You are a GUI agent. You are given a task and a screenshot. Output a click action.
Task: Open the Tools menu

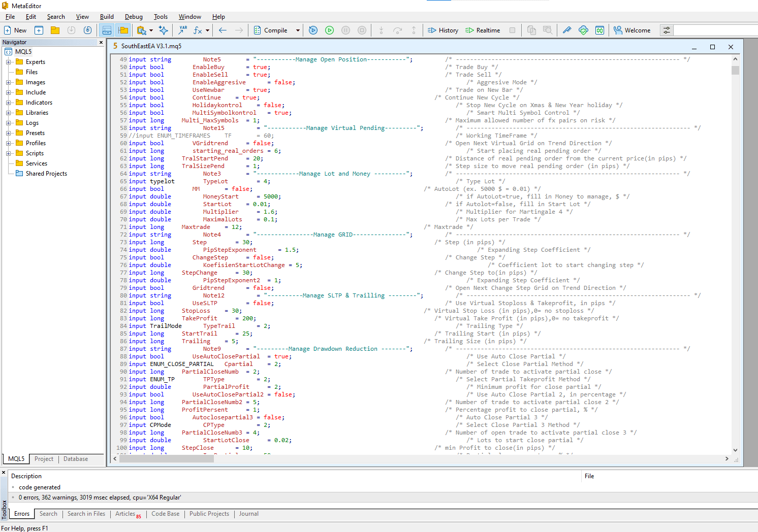[x=161, y=17]
